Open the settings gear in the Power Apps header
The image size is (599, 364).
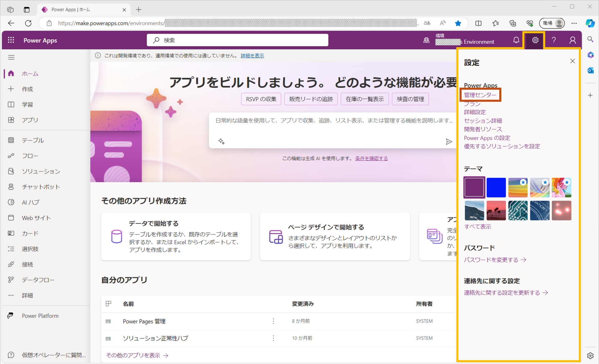coord(535,40)
